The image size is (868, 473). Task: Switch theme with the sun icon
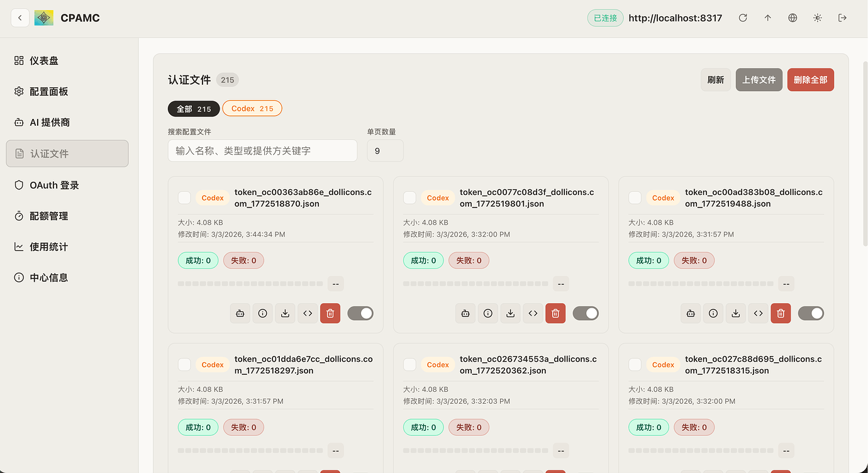[x=818, y=18]
